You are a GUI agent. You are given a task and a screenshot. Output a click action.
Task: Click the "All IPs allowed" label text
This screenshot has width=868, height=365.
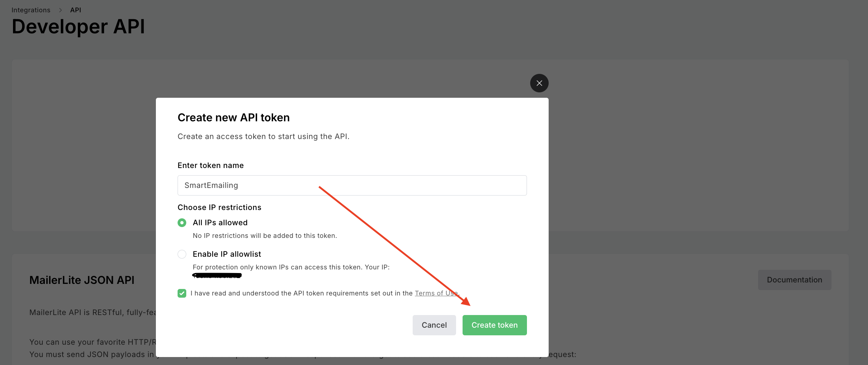(x=220, y=223)
